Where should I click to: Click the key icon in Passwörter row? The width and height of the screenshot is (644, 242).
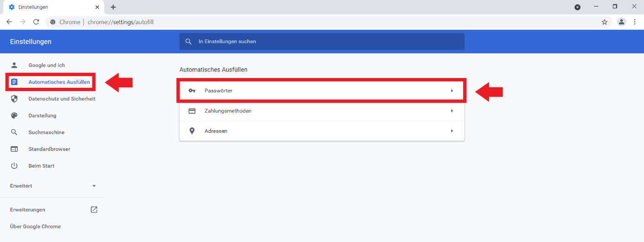(x=192, y=91)
